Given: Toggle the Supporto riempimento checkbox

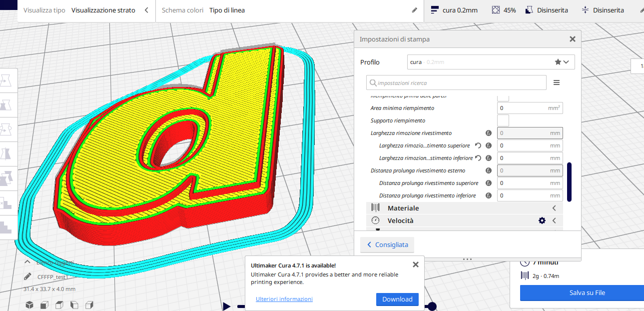Looking at the screenshot, I should [x=503, y=120].
